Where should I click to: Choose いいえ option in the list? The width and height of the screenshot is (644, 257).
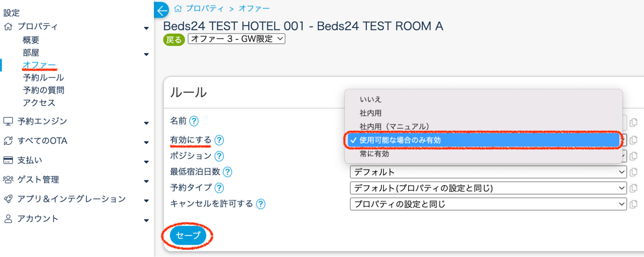tap(370, 99)
